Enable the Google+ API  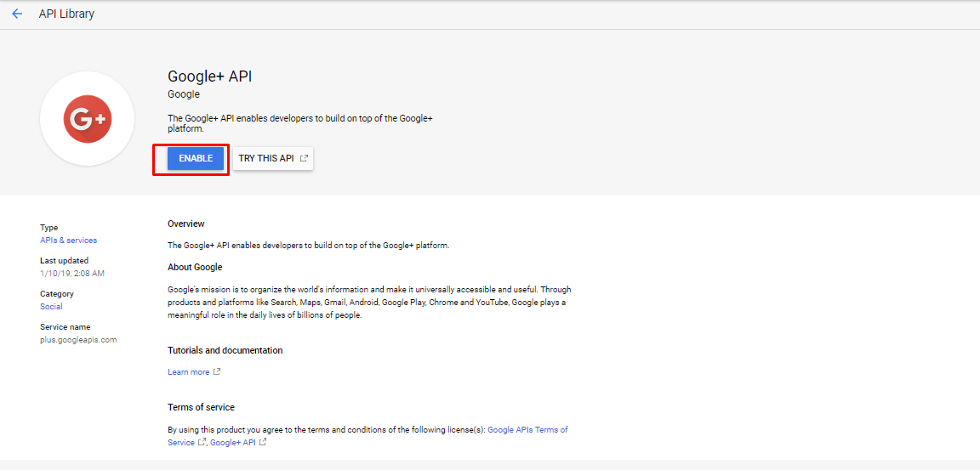[x=196, y=159]
